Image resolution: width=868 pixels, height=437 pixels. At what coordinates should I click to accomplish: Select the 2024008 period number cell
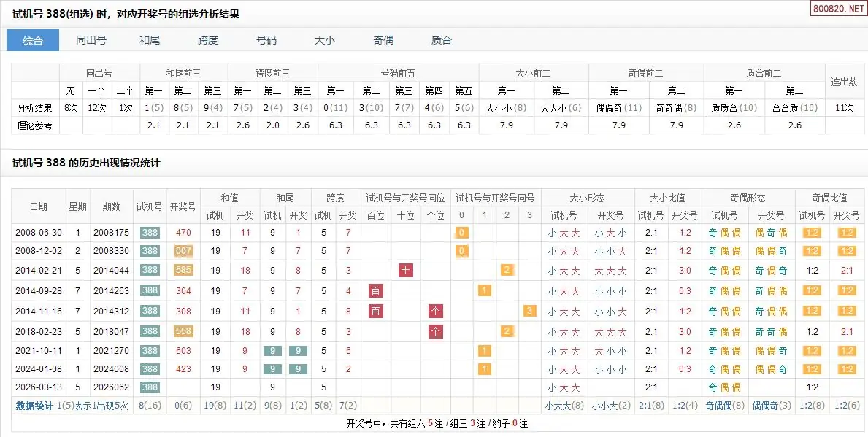[x=111, y=368]
